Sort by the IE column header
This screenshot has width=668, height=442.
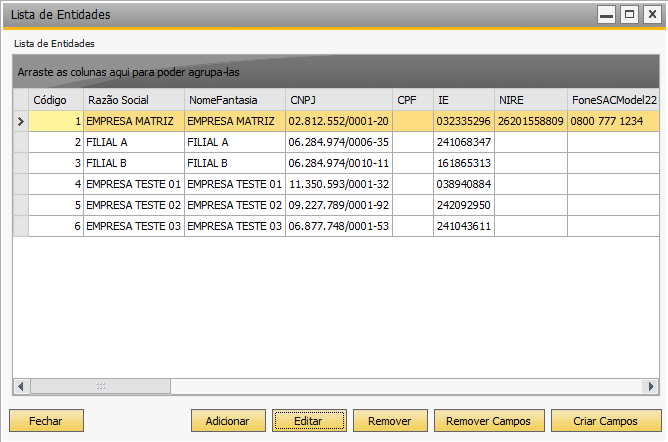[464, 100]
